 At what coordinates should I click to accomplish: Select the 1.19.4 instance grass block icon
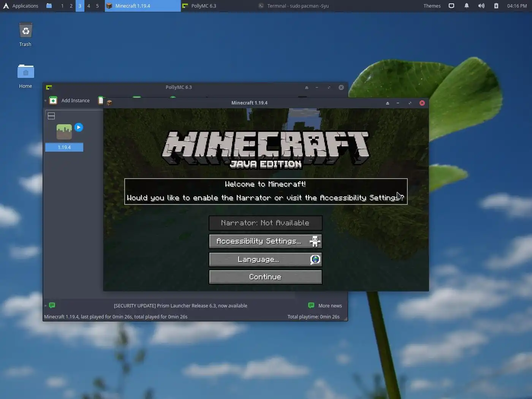pos(64,132)
